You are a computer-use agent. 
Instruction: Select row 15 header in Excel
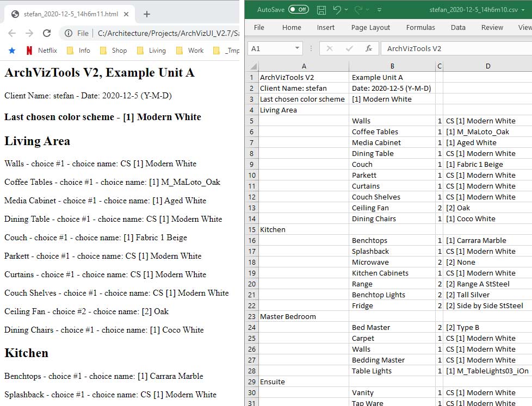[x=252, y=229]
